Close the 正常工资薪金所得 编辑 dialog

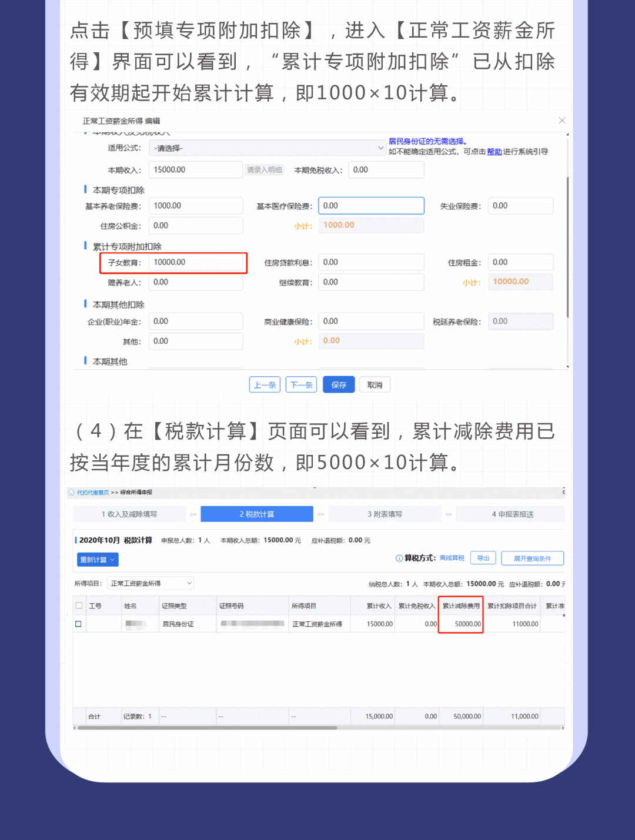(x=562, y=121)
